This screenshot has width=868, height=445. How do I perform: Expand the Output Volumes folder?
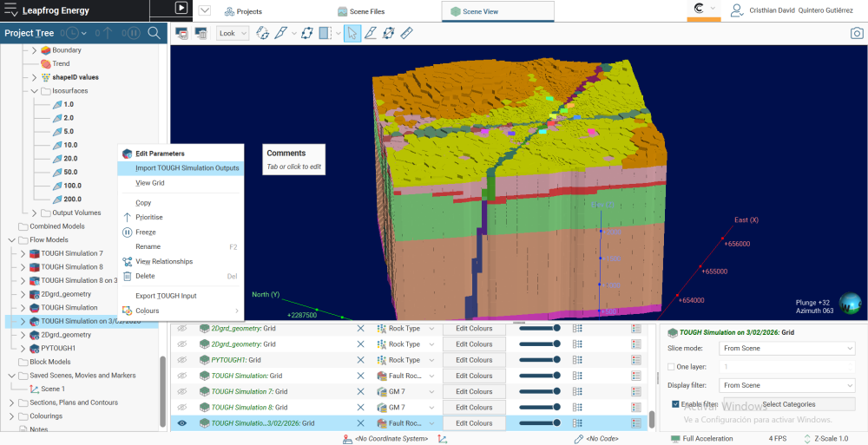point(35,213)
